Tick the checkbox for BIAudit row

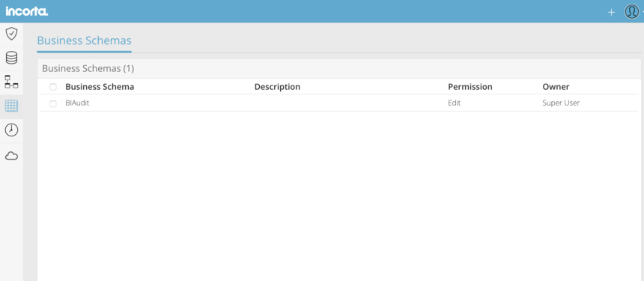(x=53, y=104)
